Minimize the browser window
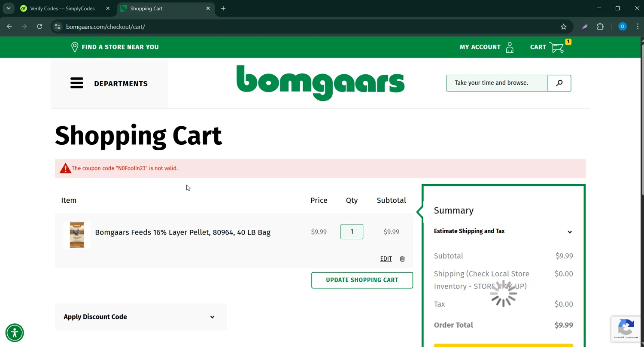This screenshot has width=644, height=347. tap(599, 8)
